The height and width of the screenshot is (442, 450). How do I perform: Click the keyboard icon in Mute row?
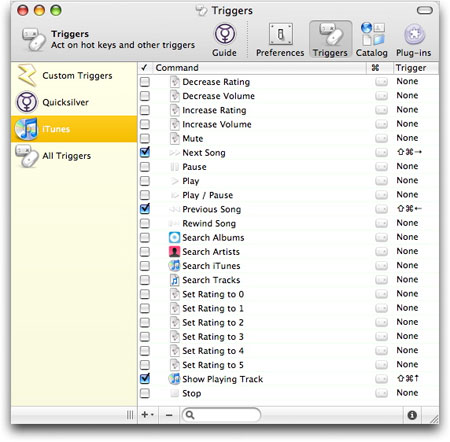pos(381,138)
